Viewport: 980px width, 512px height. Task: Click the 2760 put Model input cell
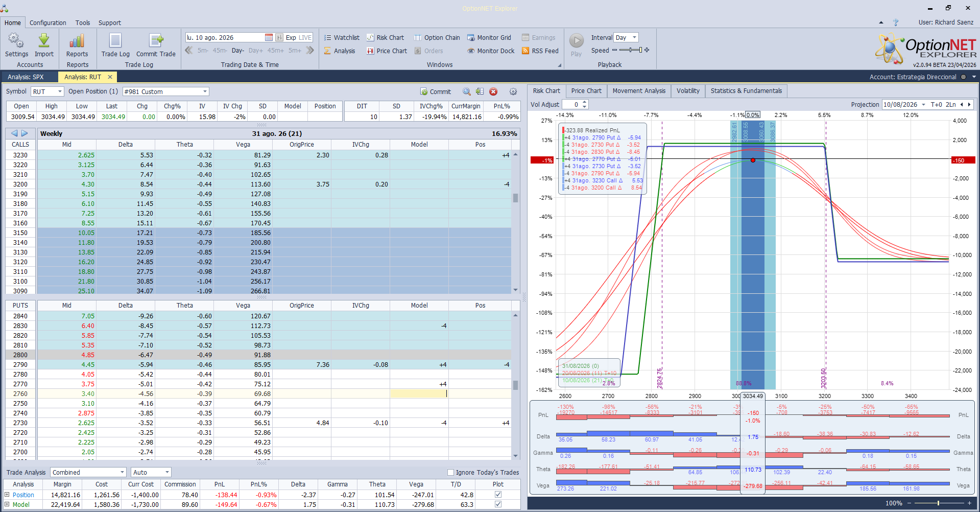tap(419, 393)
